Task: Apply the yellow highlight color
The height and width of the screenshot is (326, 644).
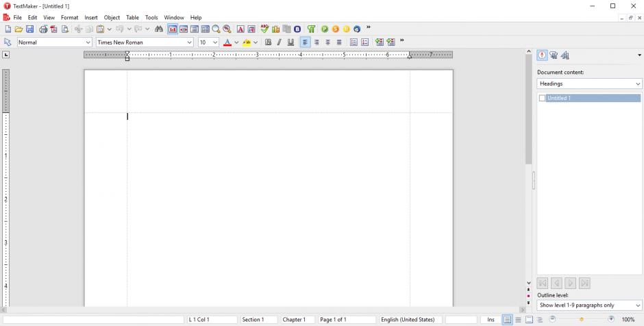Action: (x=247, y=42)
